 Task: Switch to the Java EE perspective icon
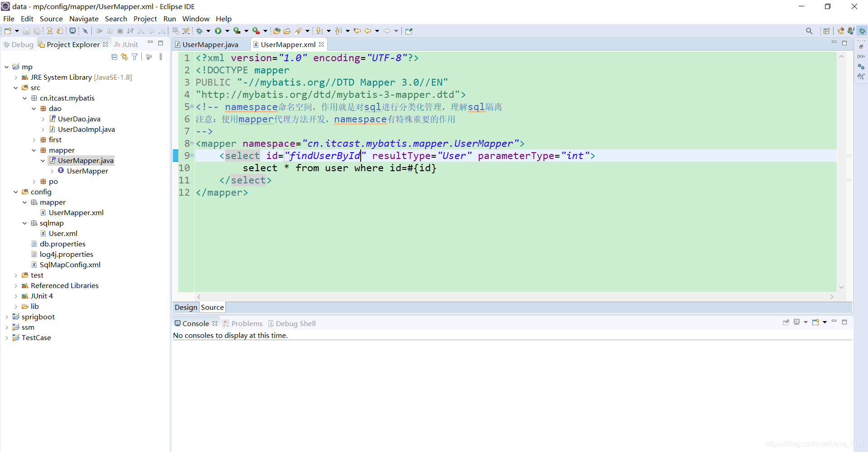click(x=841, y=31)
